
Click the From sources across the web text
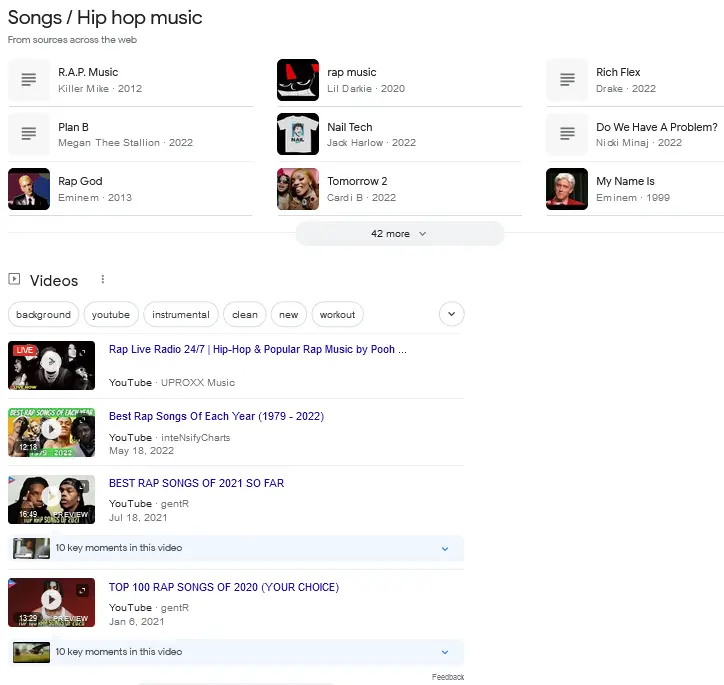[x=72, y=40]
